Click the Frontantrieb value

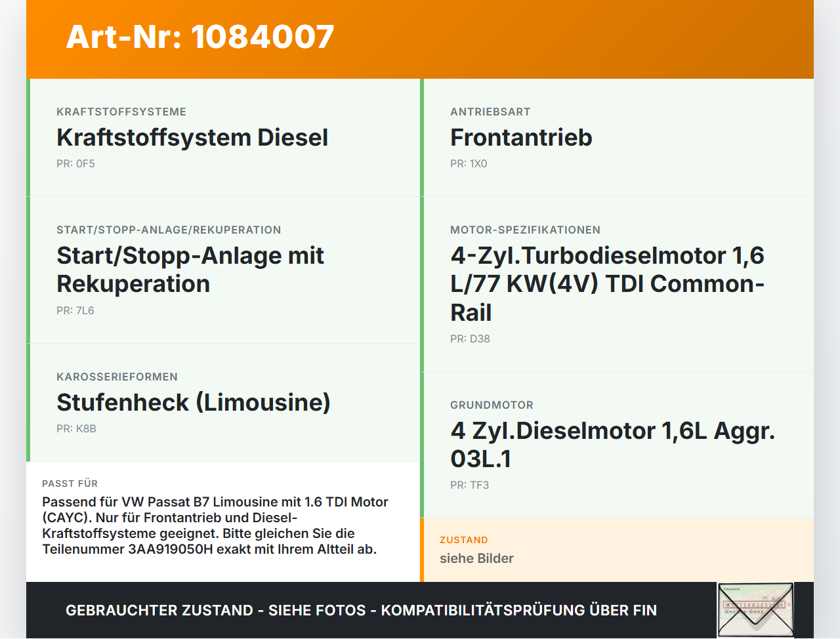point(521,137)
